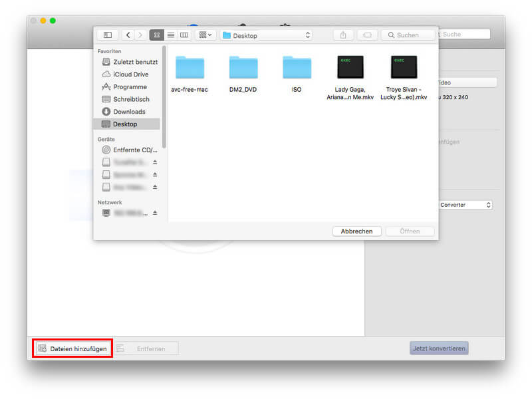Image resolution: width=532 pixels, height=399 pixels.
Task: Select the Lady Gaga mkv file
Action: [350, 78]
